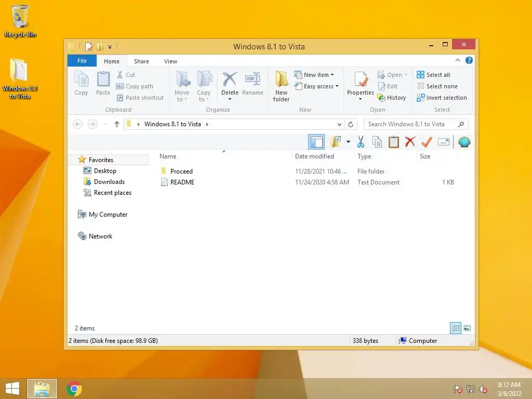Click the scissors Cut toolbar icon
This screenshot has height=399, width=532.
coord(361,142)
